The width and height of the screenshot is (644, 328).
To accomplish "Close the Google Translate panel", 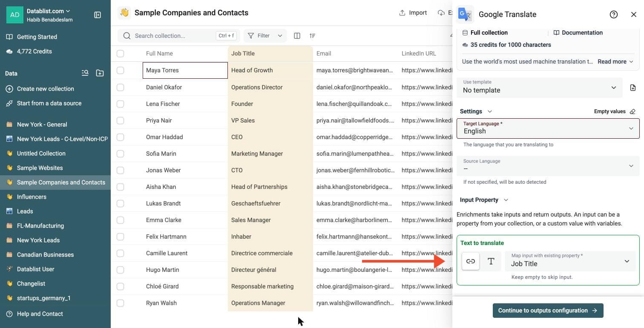I will pos(634,14).
